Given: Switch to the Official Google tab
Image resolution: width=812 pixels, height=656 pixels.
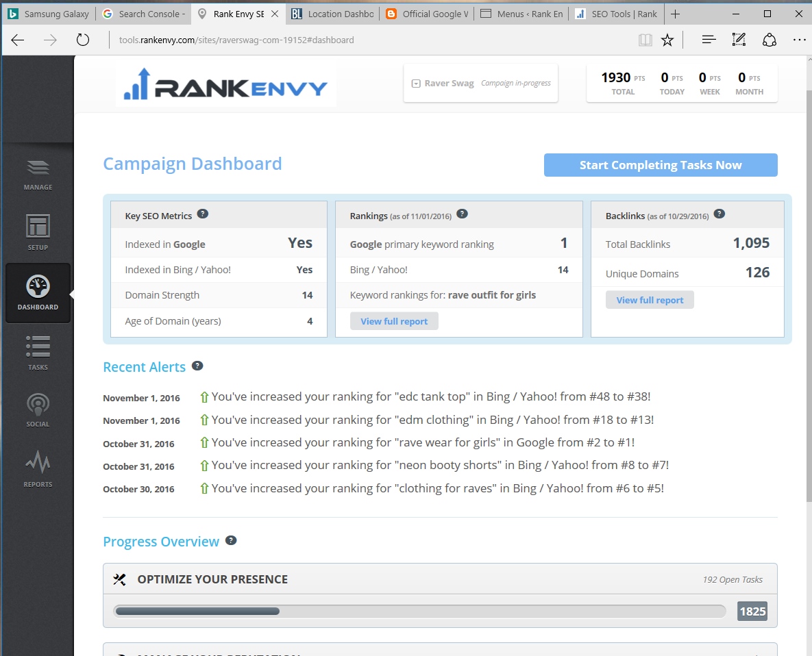Looking at the screenshot, I should point(427,14).
